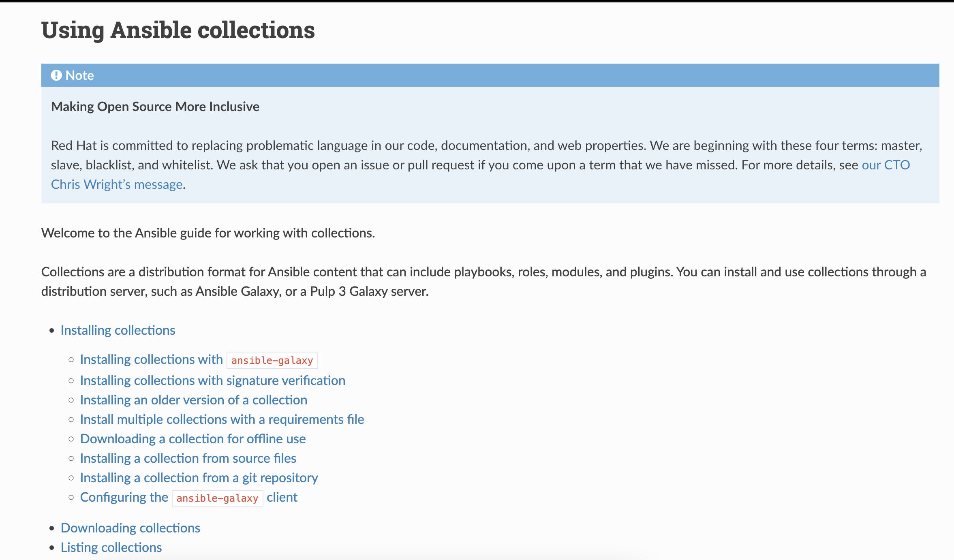The height and width of the screenshot is (560, 954).
Task: Open Installing an older version of a collection
Action: click(193, 400)
